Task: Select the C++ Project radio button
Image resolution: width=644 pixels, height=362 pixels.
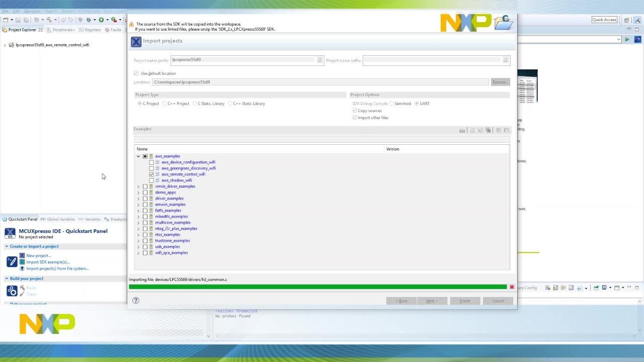Action: [x=165, y=104]
